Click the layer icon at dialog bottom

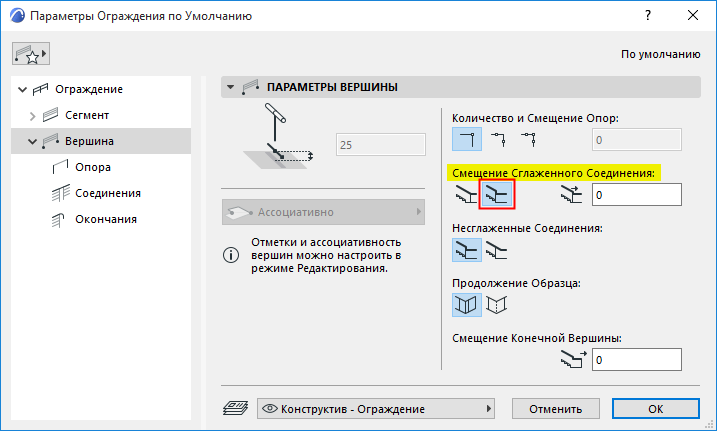(x=234, y=408)
